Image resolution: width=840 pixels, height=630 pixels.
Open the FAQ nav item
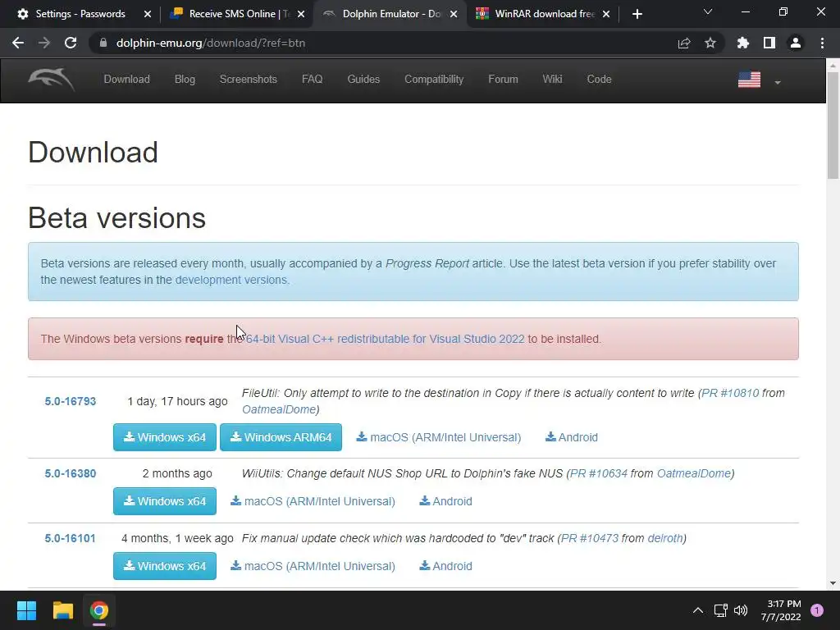tap(313, 80)
